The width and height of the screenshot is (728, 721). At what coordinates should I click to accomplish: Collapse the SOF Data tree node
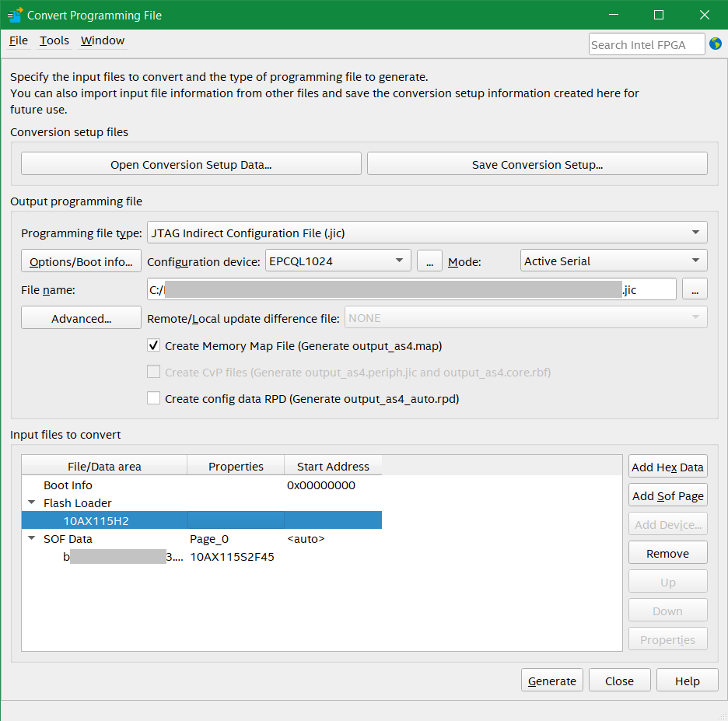coord(32,538)
